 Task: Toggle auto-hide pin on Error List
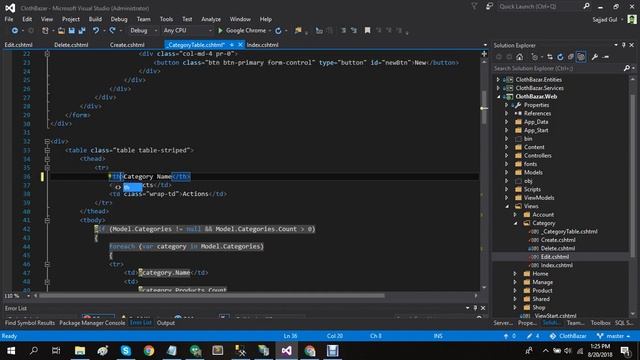(475, 308)
